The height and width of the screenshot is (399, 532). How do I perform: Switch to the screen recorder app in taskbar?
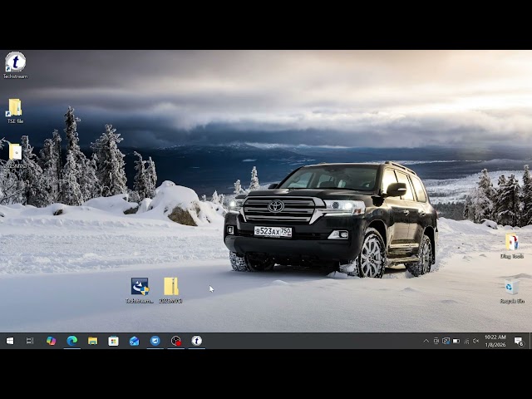175,341
